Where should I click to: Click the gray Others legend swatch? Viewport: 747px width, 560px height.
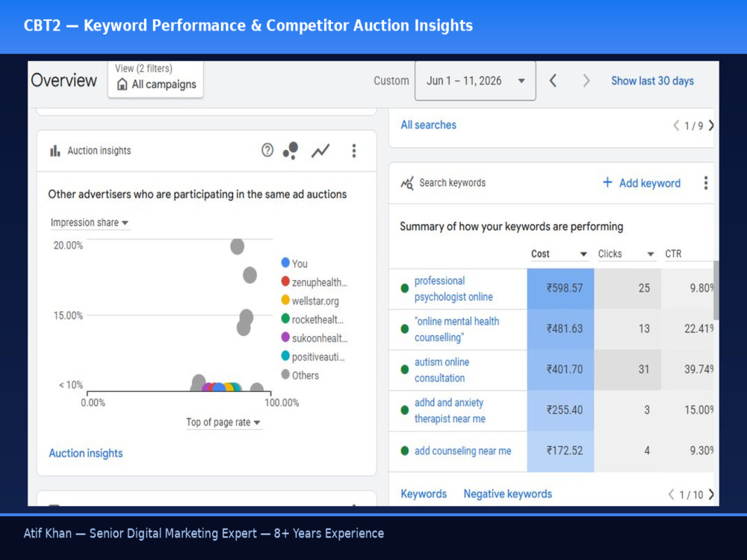tap(285, 374)
